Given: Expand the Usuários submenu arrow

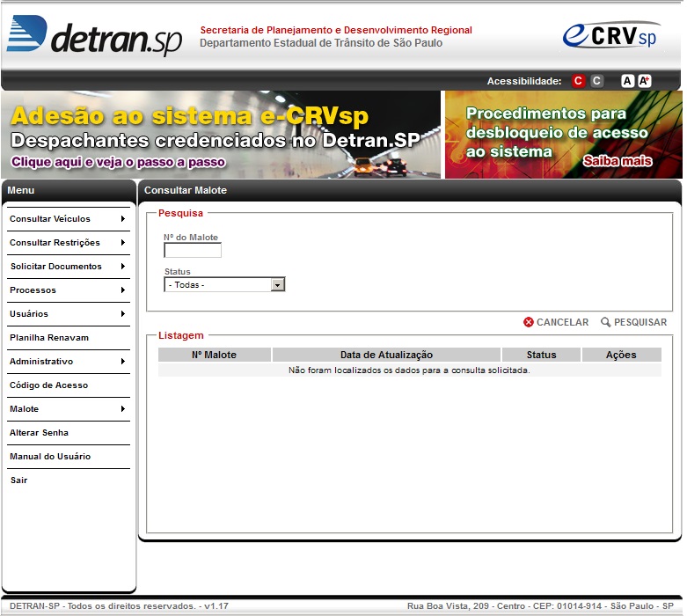Looking at the screenshot, I should tap(123, 313).
